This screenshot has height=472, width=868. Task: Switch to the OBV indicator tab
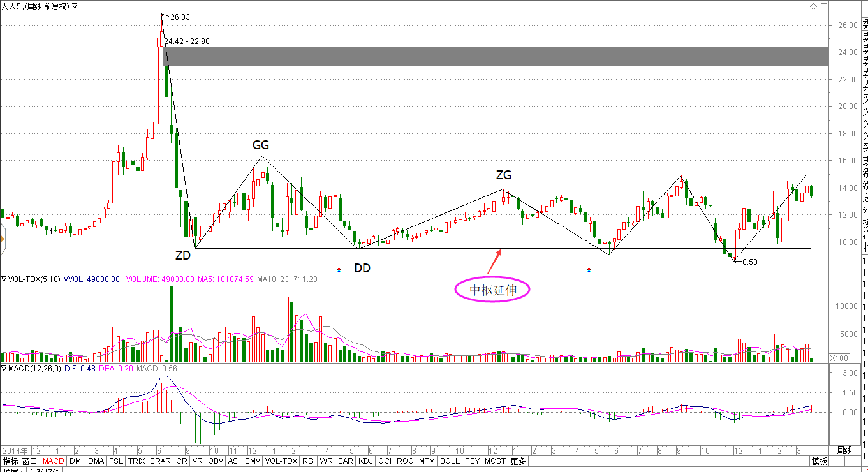[x=216, y=461]
